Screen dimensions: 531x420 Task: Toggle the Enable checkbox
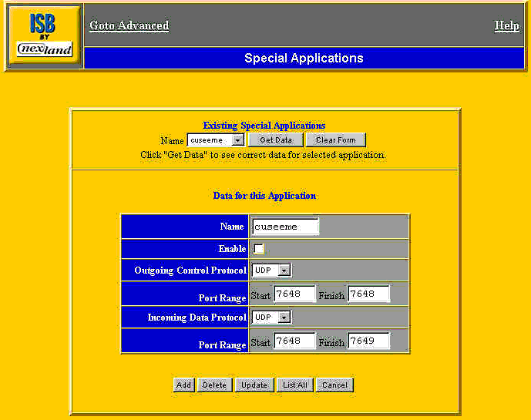click(x=259, y=249)
